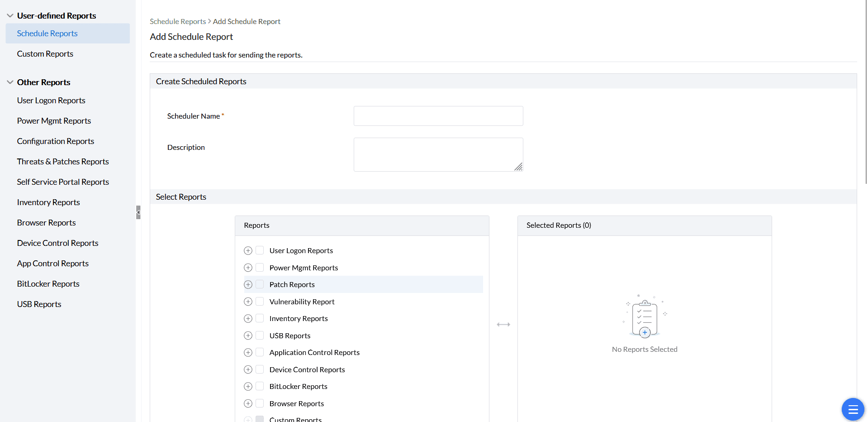The width and height of the screenshot is (868, 422).
Task: Expand BitLocker Reports with plus icon
Action: pos(248,387)
